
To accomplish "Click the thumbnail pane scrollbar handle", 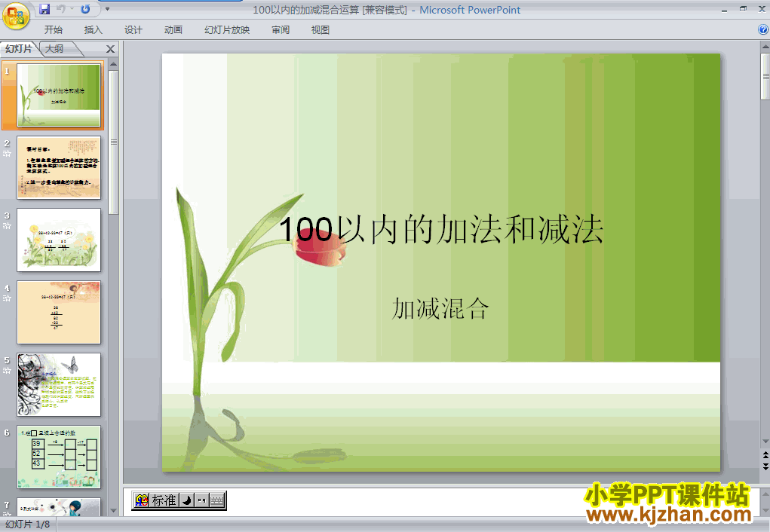I will click(113, 142).
